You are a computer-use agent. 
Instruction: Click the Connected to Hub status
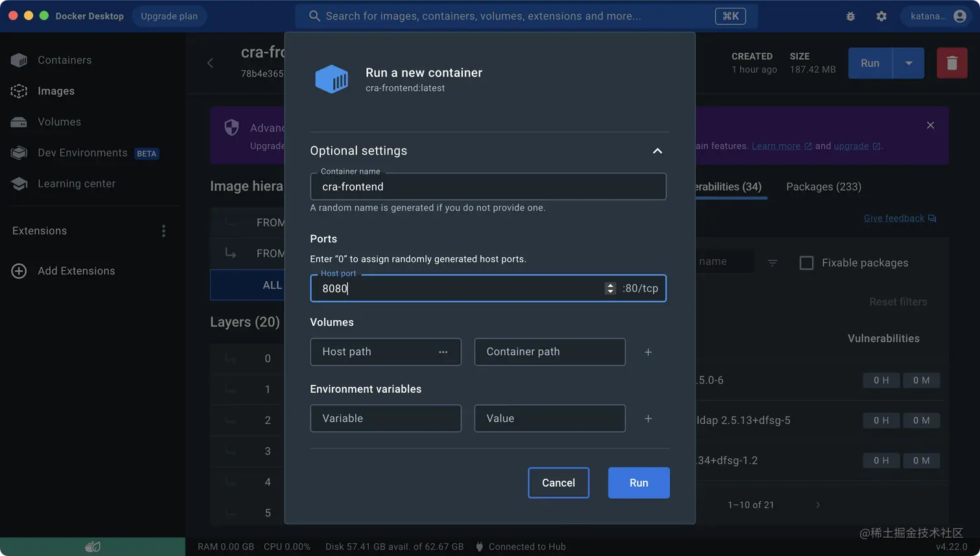521,547
